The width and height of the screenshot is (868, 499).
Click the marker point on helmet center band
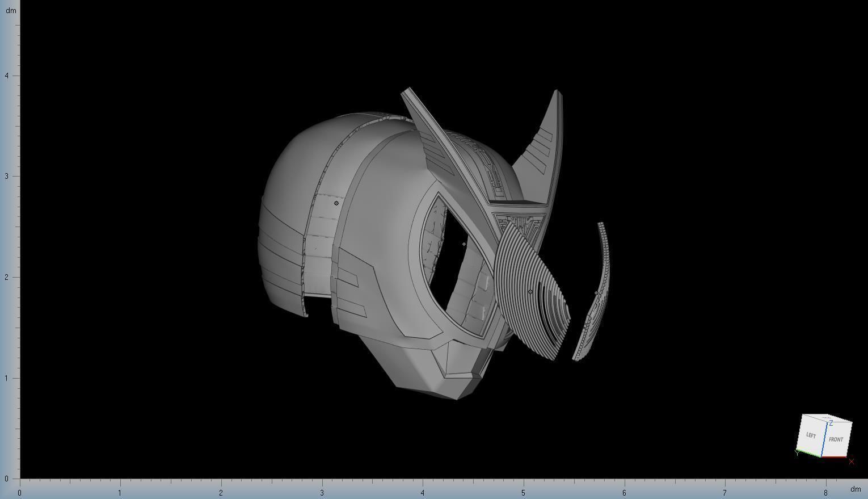pyautogui.click(x=336, y=203)
